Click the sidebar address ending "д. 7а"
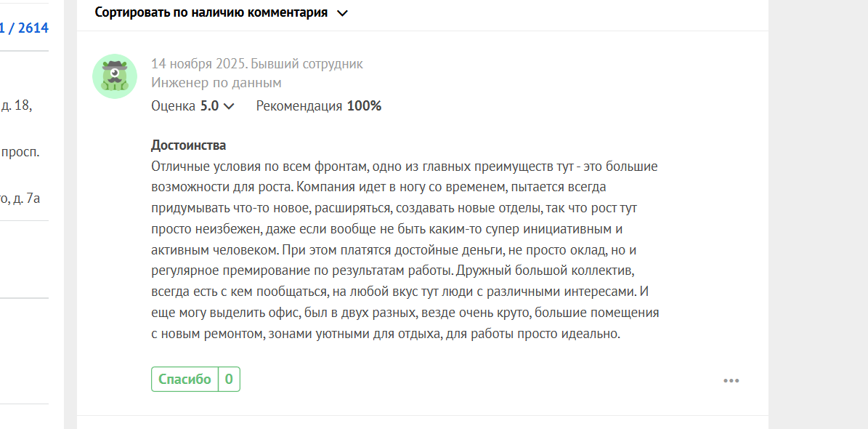 coord(20,198)
